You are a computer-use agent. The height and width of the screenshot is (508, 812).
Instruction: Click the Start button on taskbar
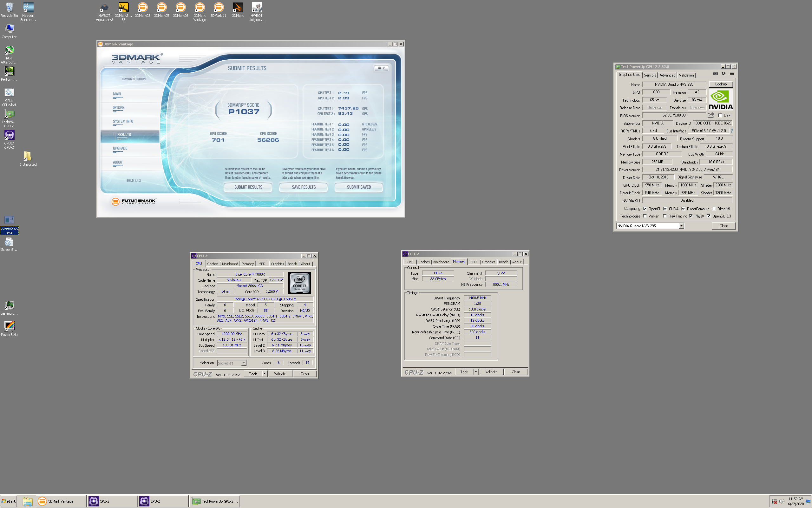(x=9, y=501)
